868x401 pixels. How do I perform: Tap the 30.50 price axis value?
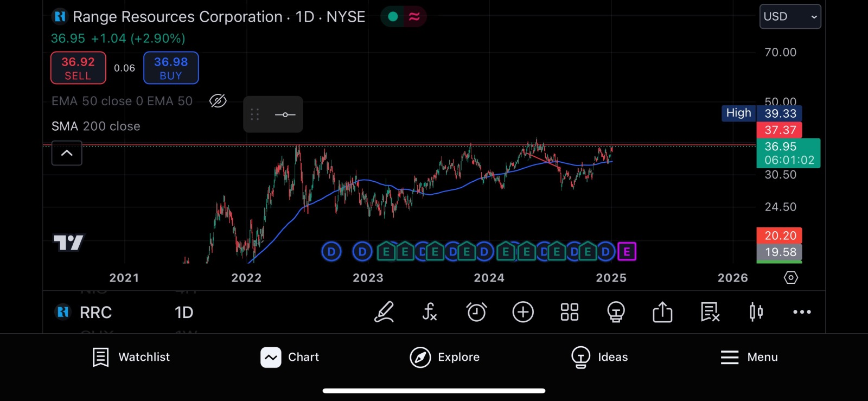[781, 175]
